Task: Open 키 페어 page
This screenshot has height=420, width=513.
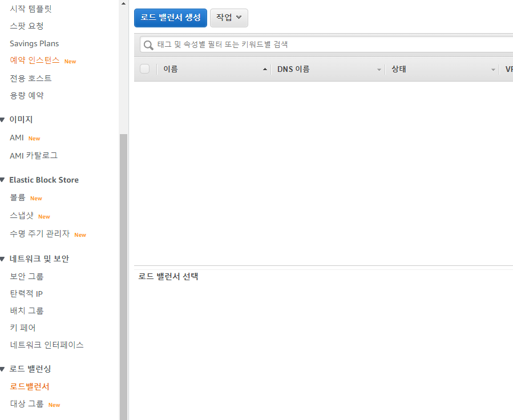Action: tap(23, 328)
